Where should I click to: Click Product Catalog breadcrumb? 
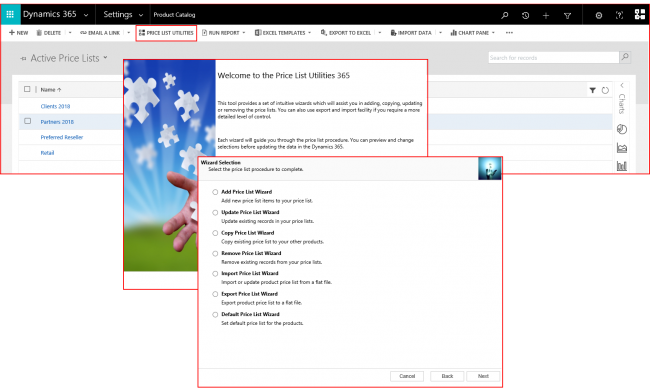(x=174, y=15)
